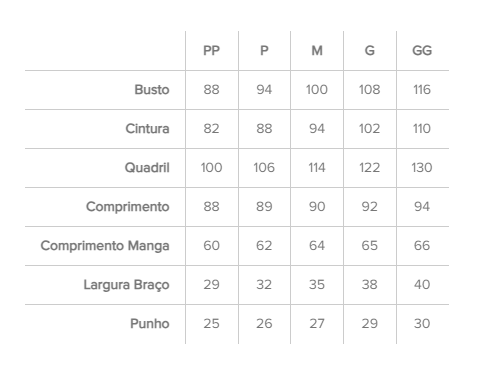The width and height of the screenshot is (487, 371).
Task: Click Quadril value 114 for M
Action: 317,168
